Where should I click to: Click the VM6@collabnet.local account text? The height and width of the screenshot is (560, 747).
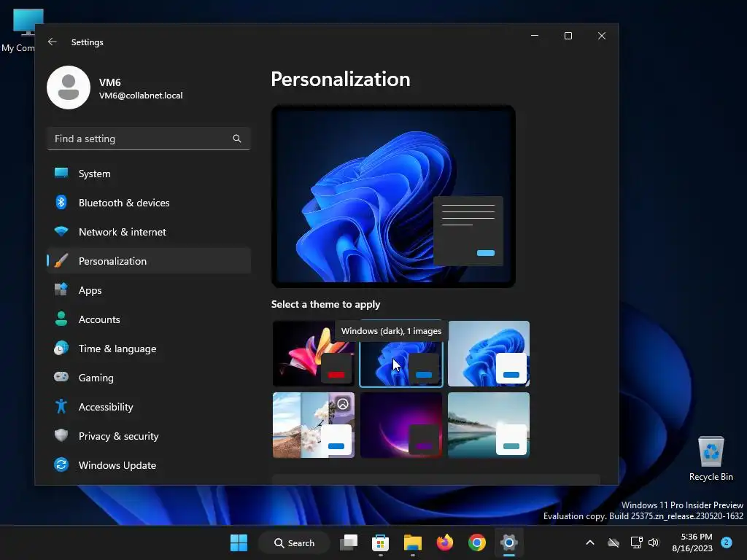(141, 96)
